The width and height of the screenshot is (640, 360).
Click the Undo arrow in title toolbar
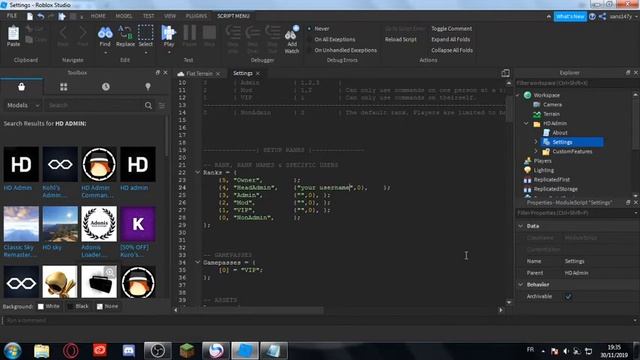41,16
